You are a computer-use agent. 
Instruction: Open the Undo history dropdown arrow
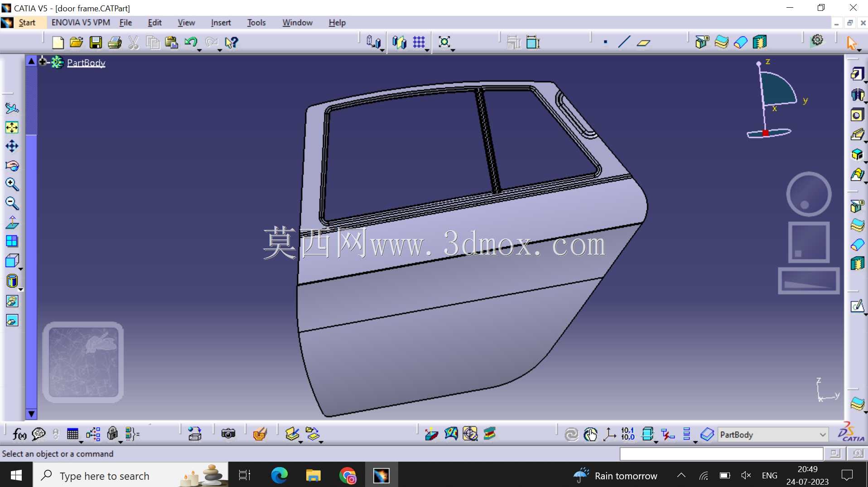point(199,50)
